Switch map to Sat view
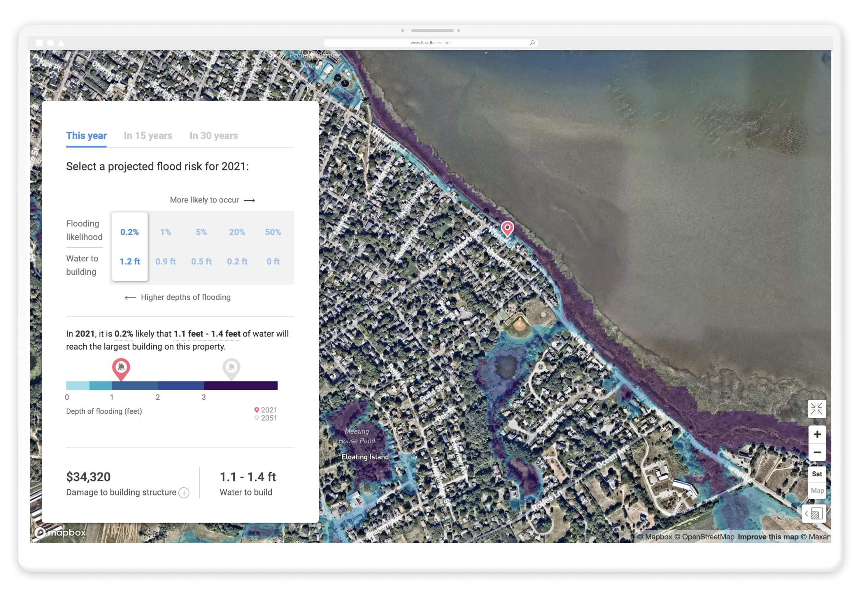This screenshot has height=592, width=868. click(816, 474)
